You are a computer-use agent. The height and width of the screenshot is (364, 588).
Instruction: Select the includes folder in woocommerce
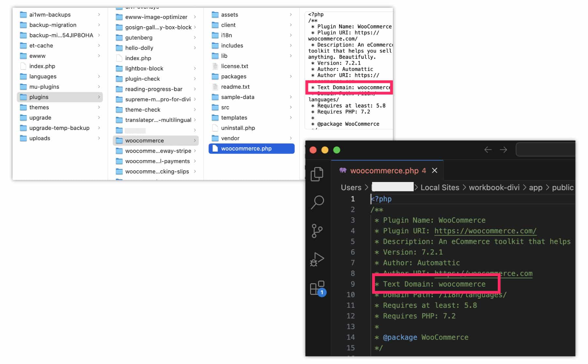coord(252,45)
